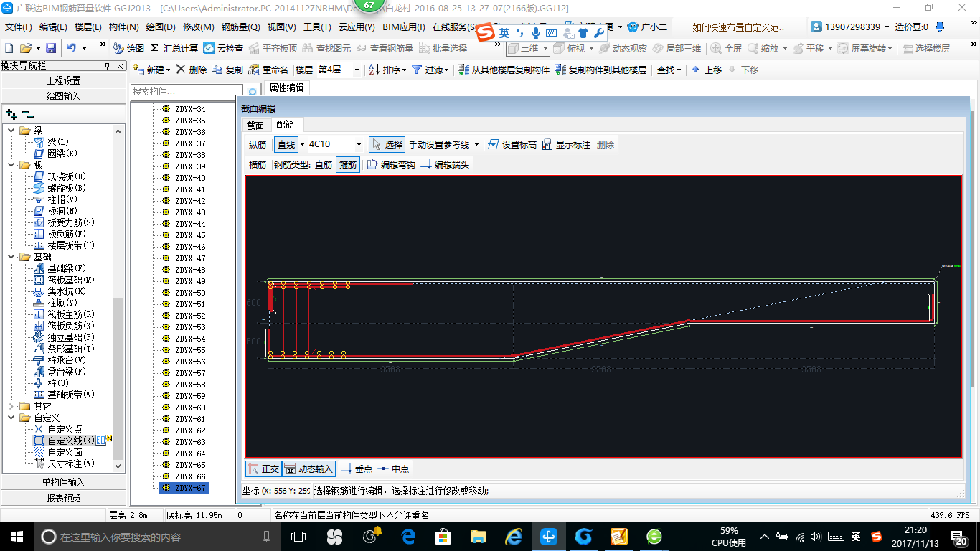Click 局部三维 partial 3D view

(676, 48)
